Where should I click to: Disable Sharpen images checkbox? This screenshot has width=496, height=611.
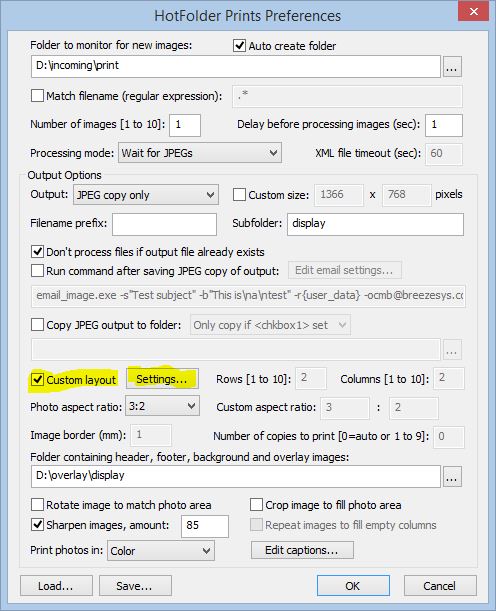(37, 524)
